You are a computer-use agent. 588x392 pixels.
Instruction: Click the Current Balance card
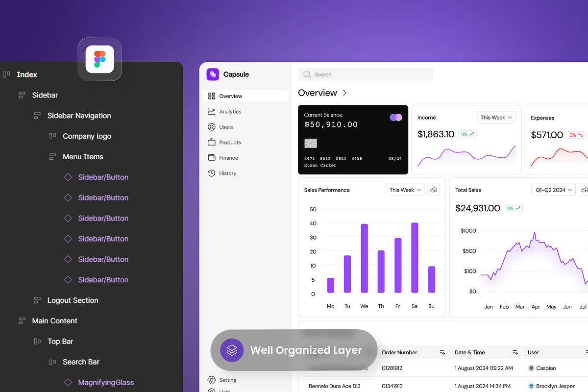[x=353, y=140]
